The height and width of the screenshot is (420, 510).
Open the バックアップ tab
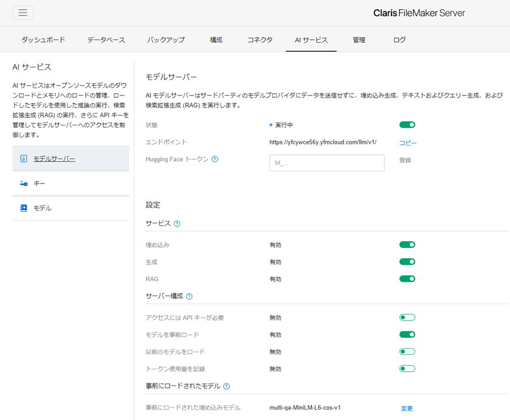coord(166,40)
